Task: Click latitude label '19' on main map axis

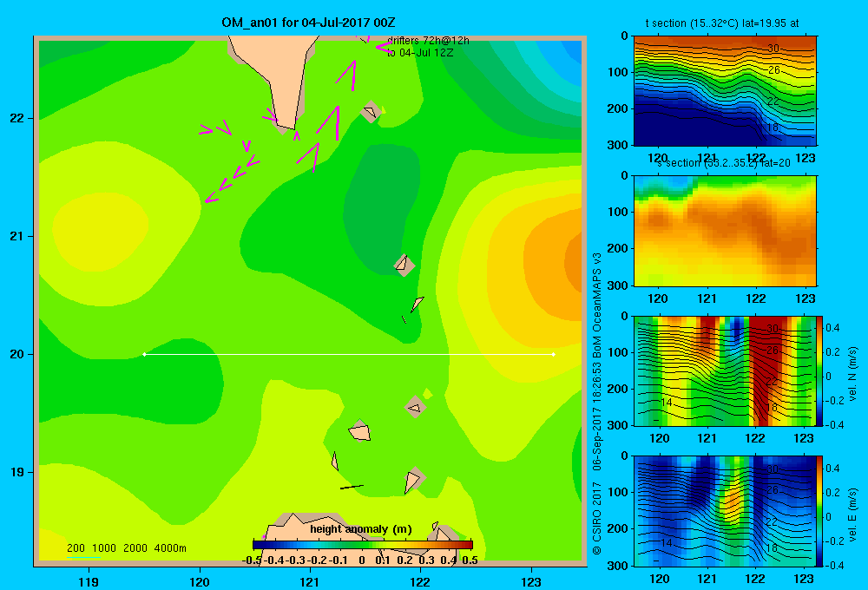Action: pyautogui.click(x=17, y=472)
